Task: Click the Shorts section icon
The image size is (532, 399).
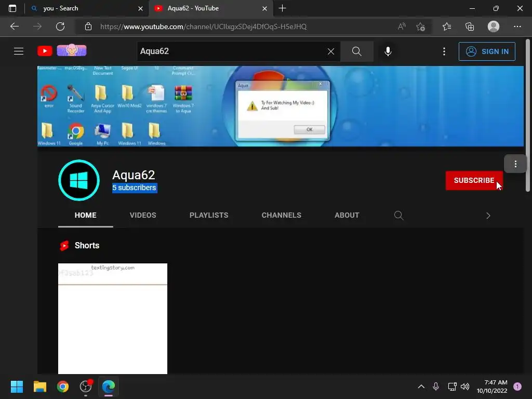Action: [64, 245]
